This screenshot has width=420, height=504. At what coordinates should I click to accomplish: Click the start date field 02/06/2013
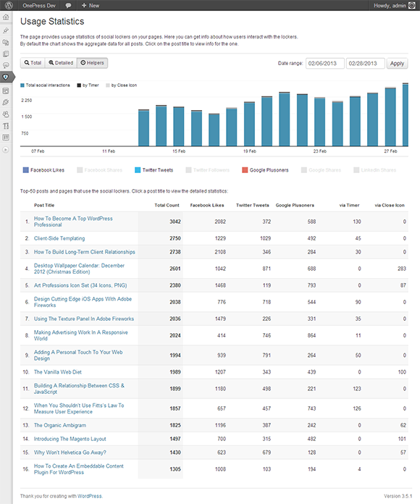point(325,63)
